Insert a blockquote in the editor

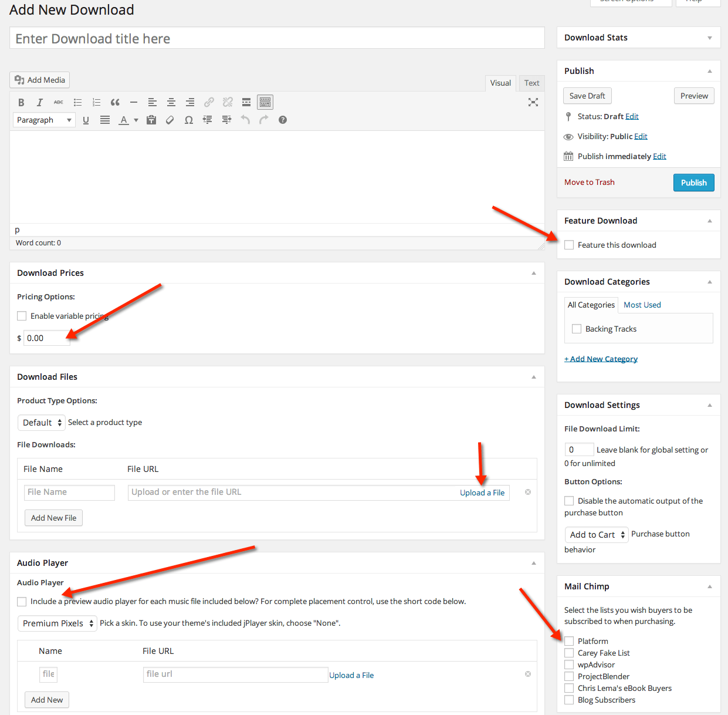click(115, 102)
